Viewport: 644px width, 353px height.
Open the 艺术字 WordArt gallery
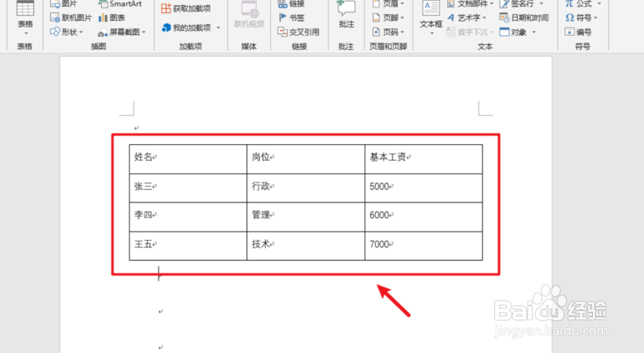(468, 18)
